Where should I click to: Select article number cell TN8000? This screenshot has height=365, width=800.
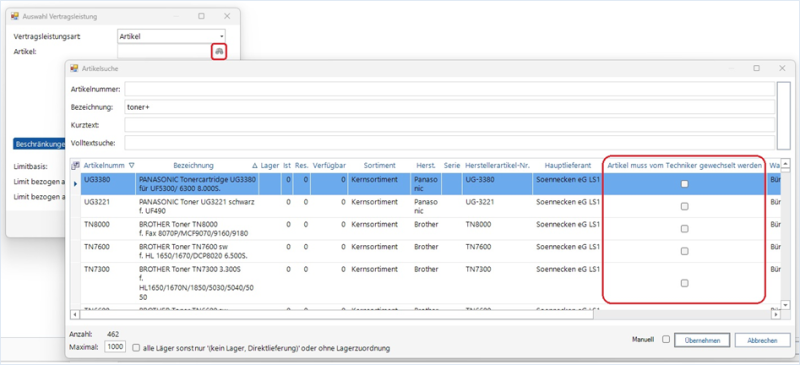coord(108,229)
